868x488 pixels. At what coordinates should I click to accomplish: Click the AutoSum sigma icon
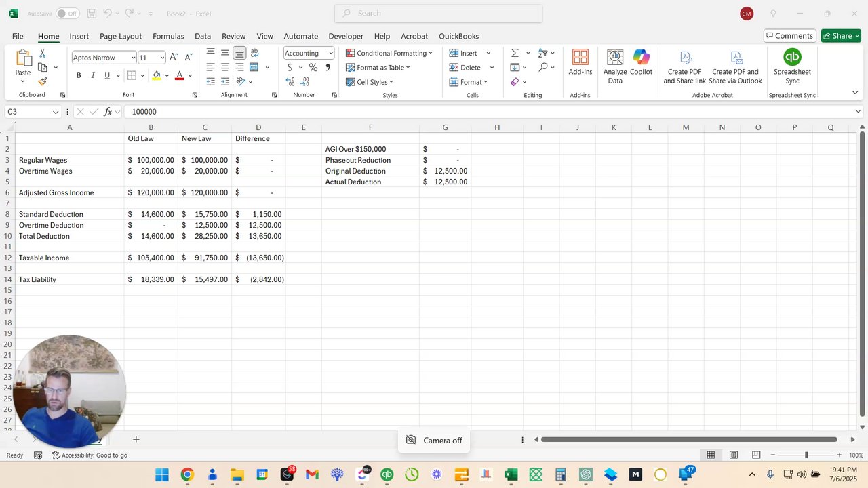coord(515,53)
